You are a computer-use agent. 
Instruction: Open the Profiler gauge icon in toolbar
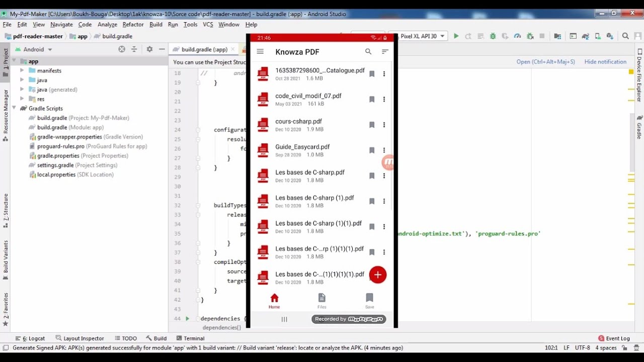point(517,36)
